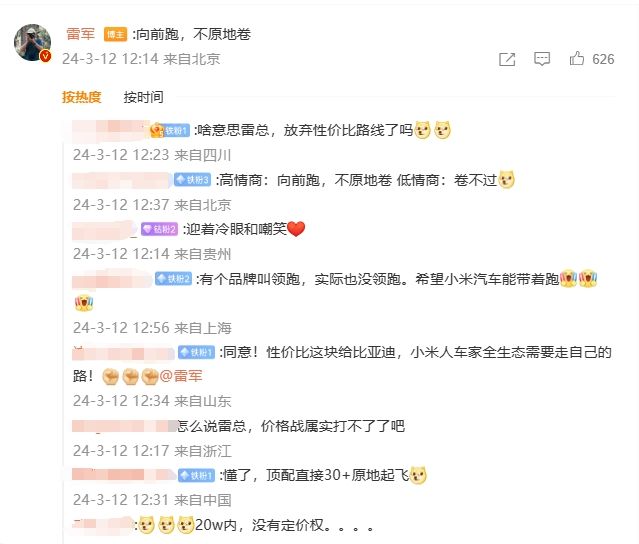Open the comment bubble icon
Image resolution: width=639 pixels, height=544 pixels.
pyautogui.click(x=542, y=59)
